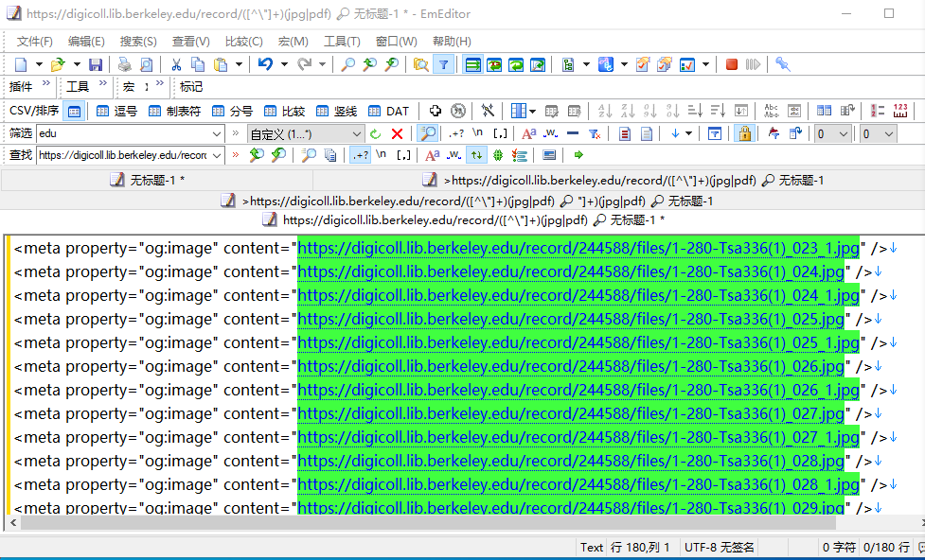Open the 工具(T) menu
Viewport: 925px width, 560px height.
click(342, 41)
